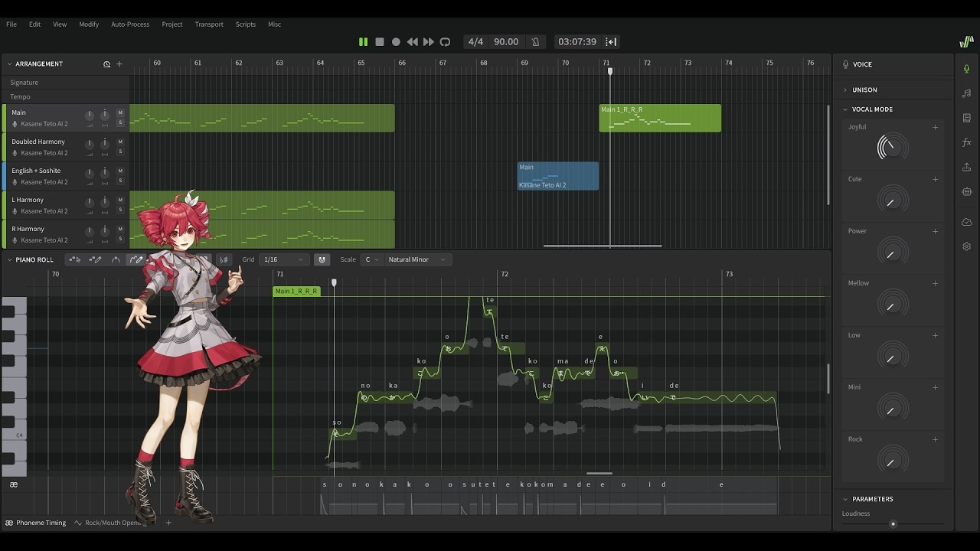Collapse the Arrangement panel
The image size is (980, 551).
[9, 64]
